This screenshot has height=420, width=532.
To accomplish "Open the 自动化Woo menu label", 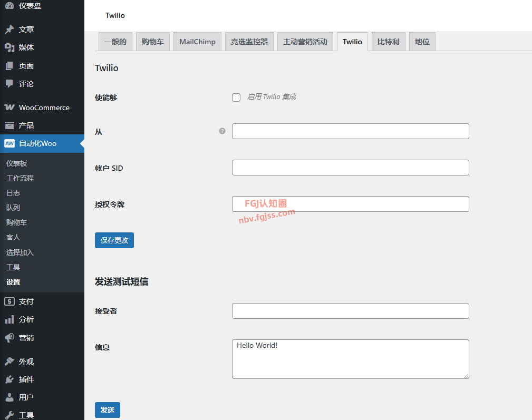I will [37, 143].
